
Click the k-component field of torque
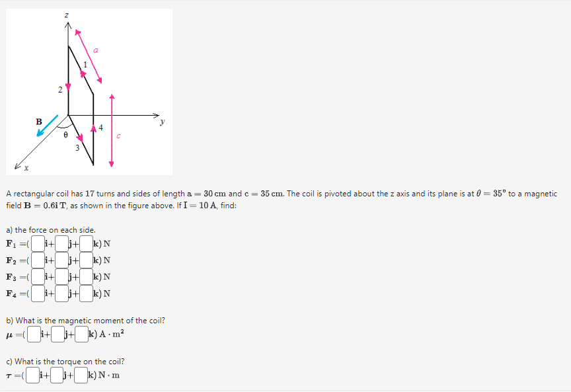(80, 374)
